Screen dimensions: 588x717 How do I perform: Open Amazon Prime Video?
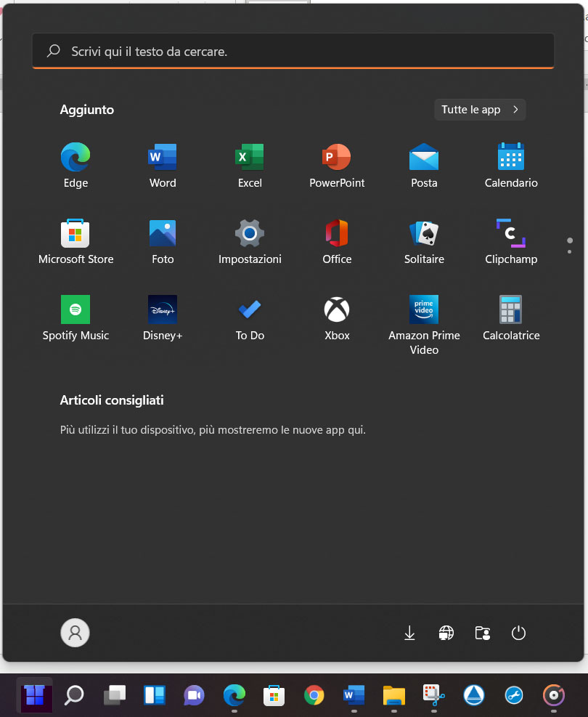coord(424,325)
